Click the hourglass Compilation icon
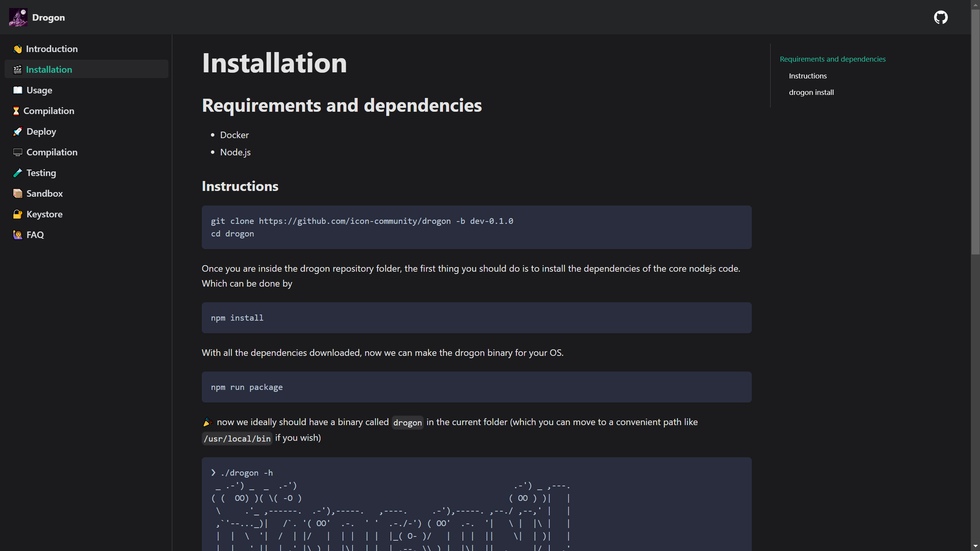Screen dimensions: 980x551 (16, 111)
